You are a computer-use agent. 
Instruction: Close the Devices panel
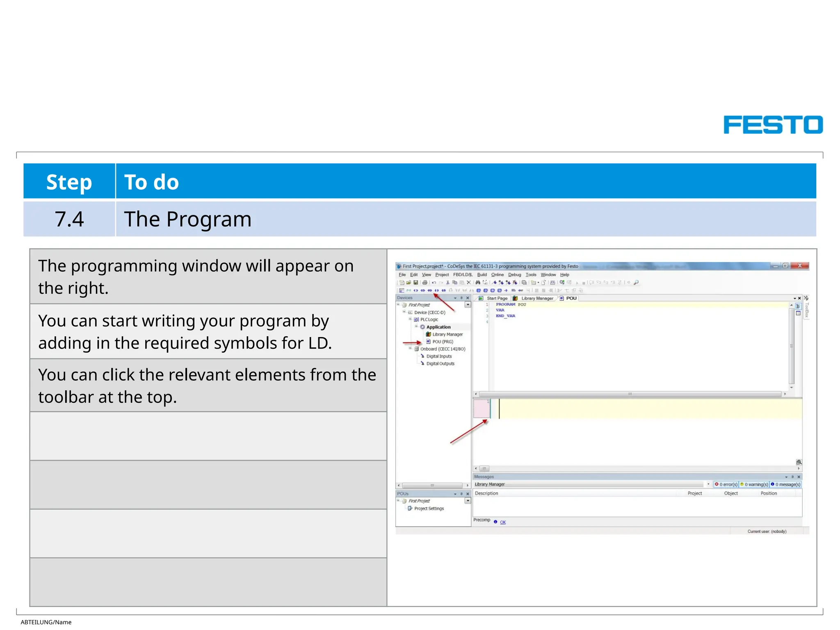click(x=468, y=298)
